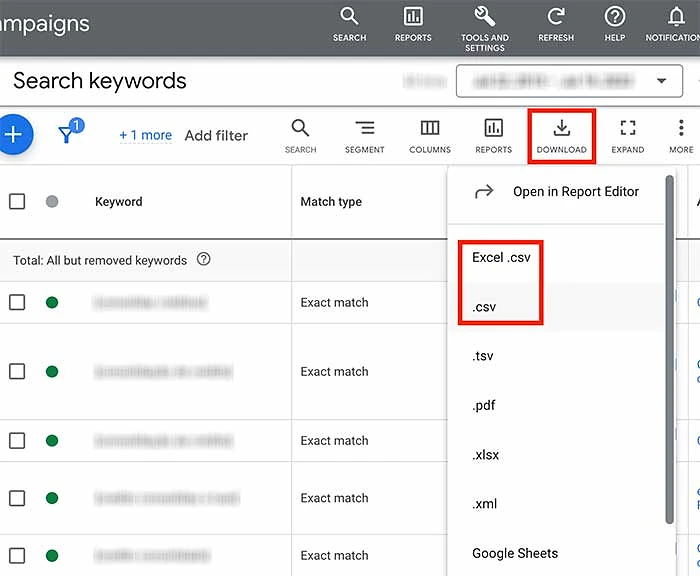Screen dimensions: 700x576
Task: Open the filter funnel icon
Action: coord(70,131)
